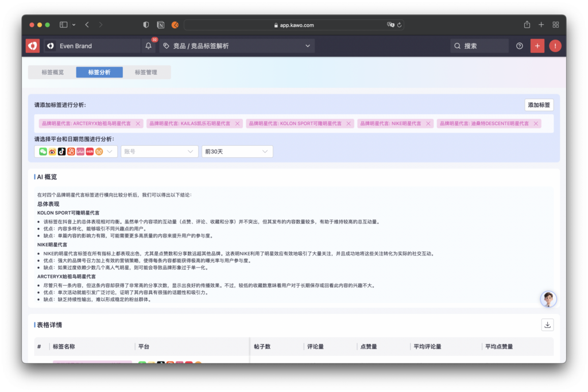Open the help question mark icon
Viewport: 588px width, 392px height.
click(x=520, y=46)
